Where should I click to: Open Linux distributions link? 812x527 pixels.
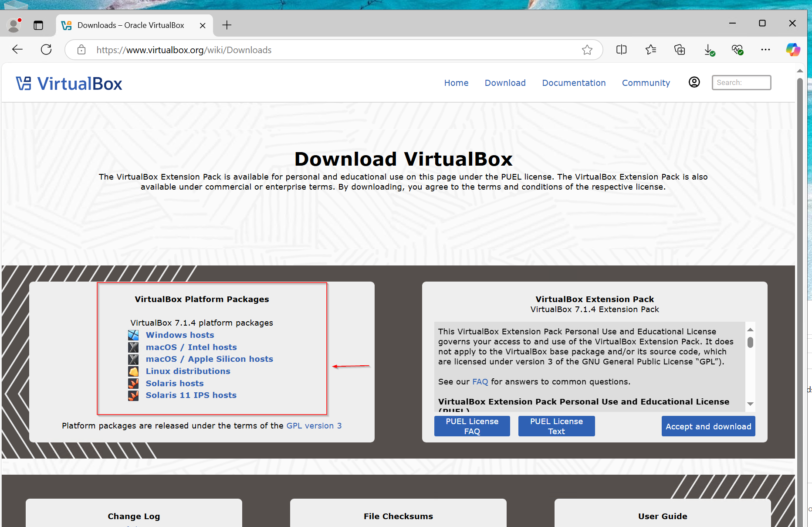(x=188, y=371)
